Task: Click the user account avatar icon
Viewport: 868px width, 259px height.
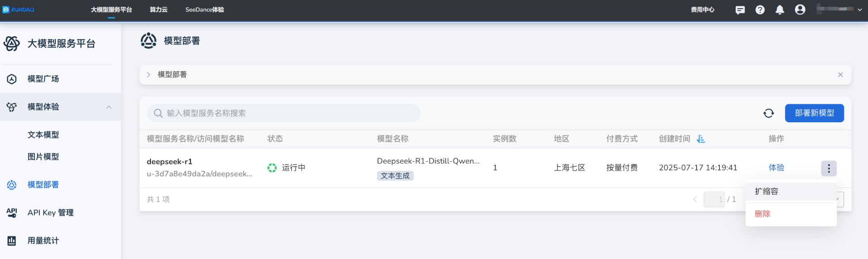Action: tap(800, 10)
